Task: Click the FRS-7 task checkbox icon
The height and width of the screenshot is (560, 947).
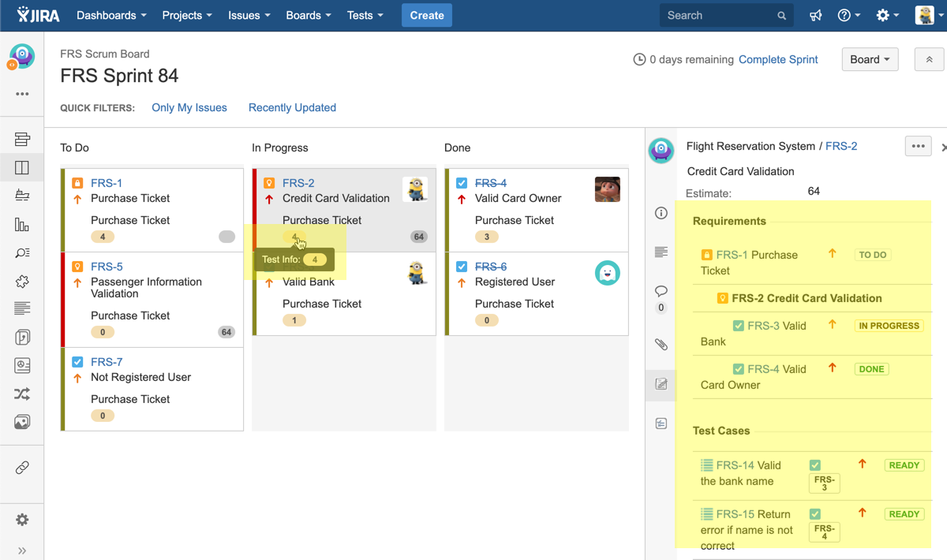Action: coord(77,362)
